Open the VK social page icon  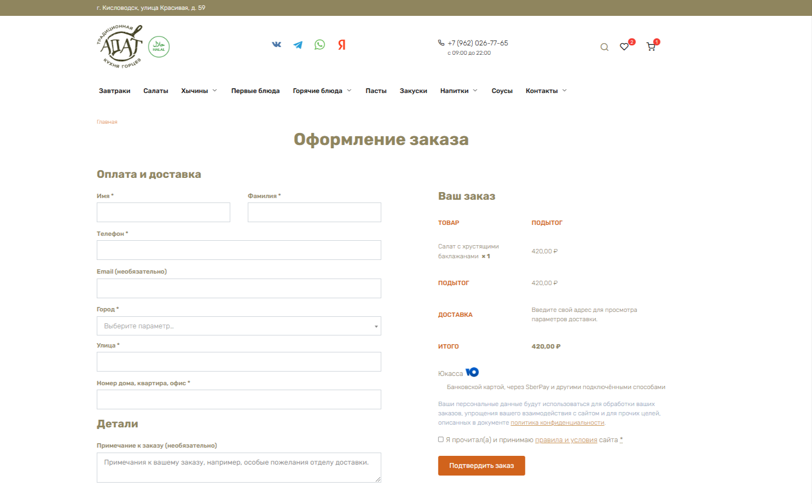point(276,45)
